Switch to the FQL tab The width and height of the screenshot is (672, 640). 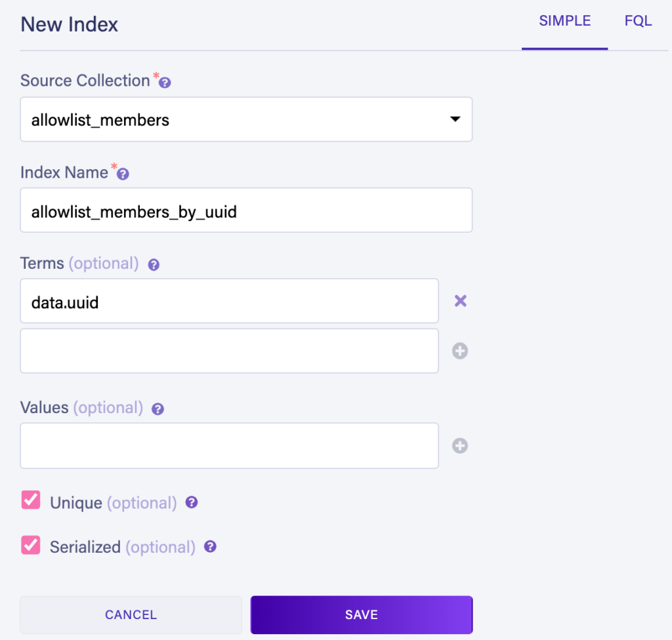[x=638, y=21]
